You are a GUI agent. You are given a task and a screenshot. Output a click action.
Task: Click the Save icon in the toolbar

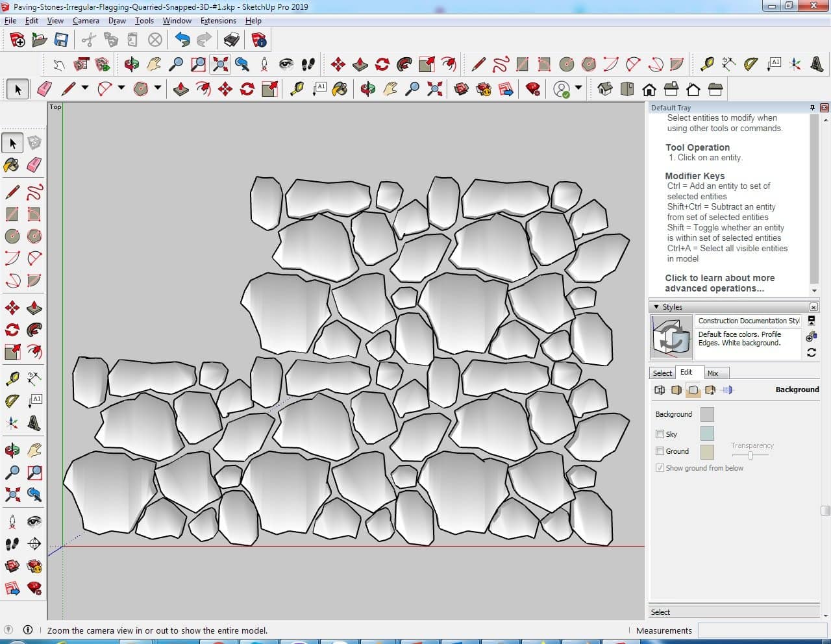click(x=61, y=40)
